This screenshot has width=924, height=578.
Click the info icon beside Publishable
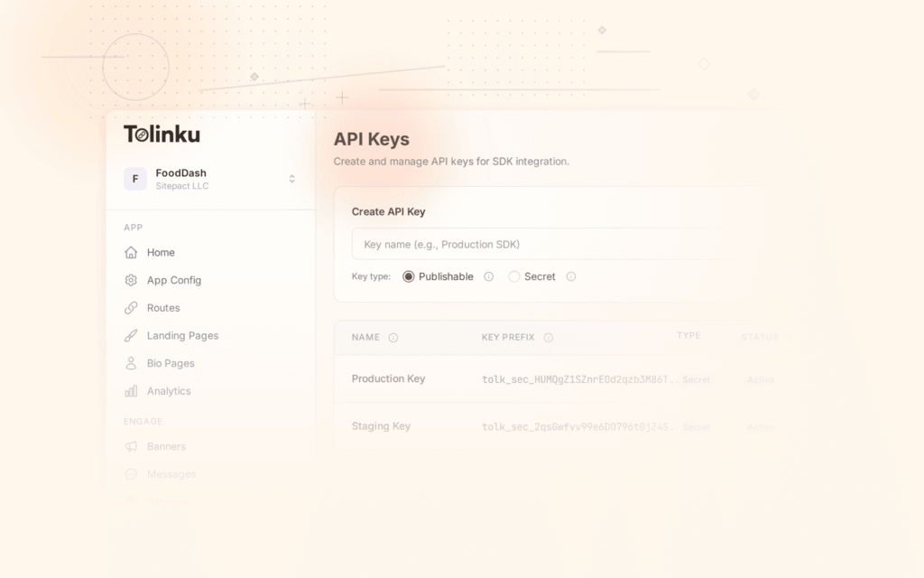(x=488, y=276)
